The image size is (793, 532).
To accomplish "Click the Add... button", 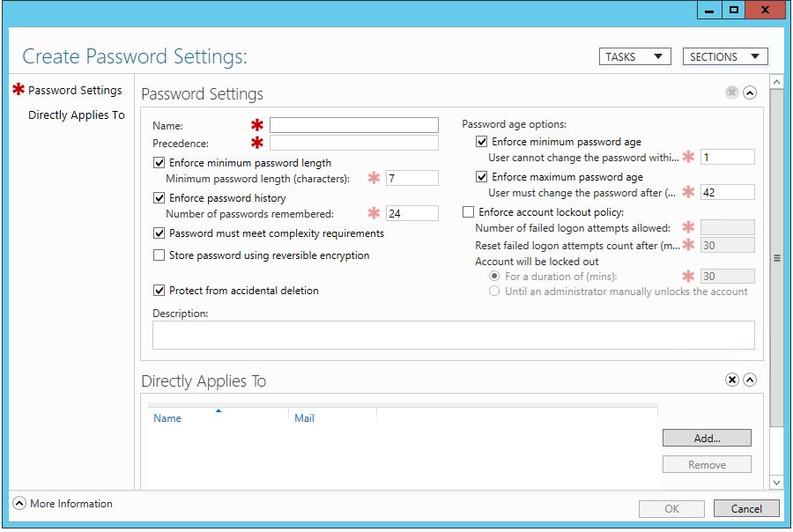I will pos(707,438).
